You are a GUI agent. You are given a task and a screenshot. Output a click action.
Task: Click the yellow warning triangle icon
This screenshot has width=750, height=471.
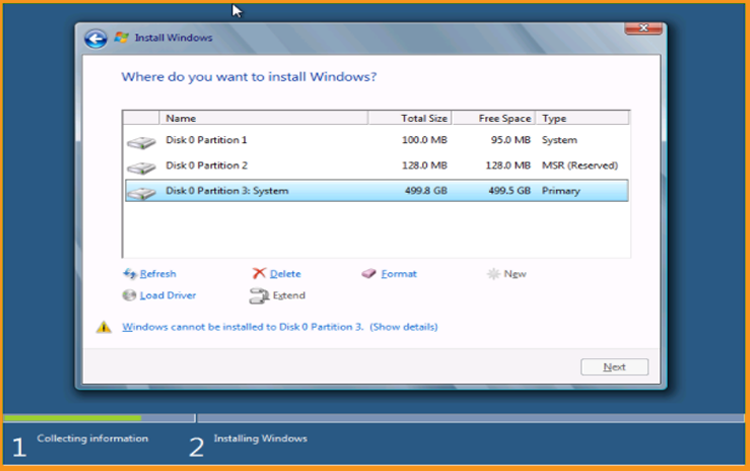coord(104,327)
